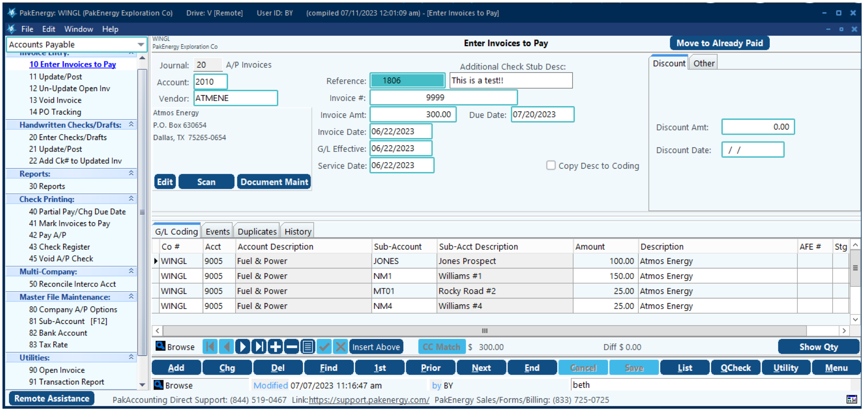Jump to the last record navigation icon
The width and height of the screenshot is (868, 418).
point(259,347)
